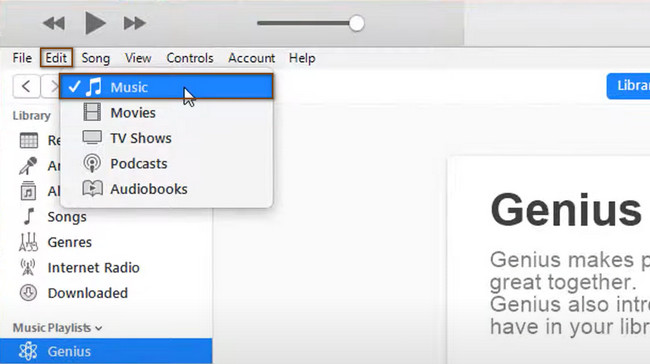
Task: Open the Help menu
Action: [302, 58]
